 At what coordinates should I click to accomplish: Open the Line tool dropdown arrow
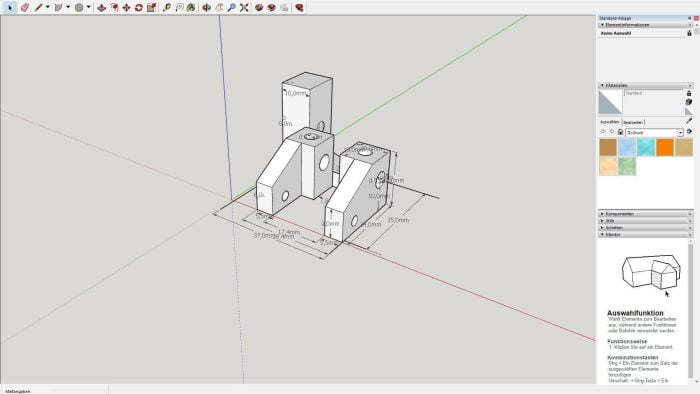pos(47,8)
